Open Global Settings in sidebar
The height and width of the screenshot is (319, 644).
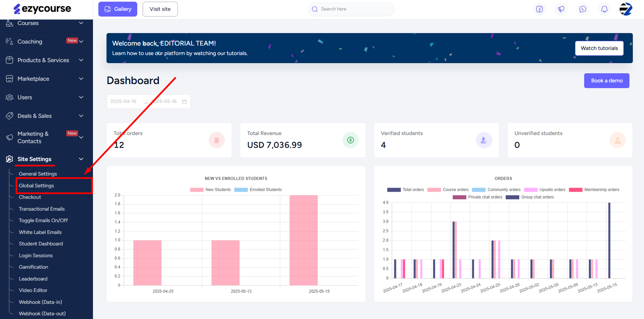(36, 186)
